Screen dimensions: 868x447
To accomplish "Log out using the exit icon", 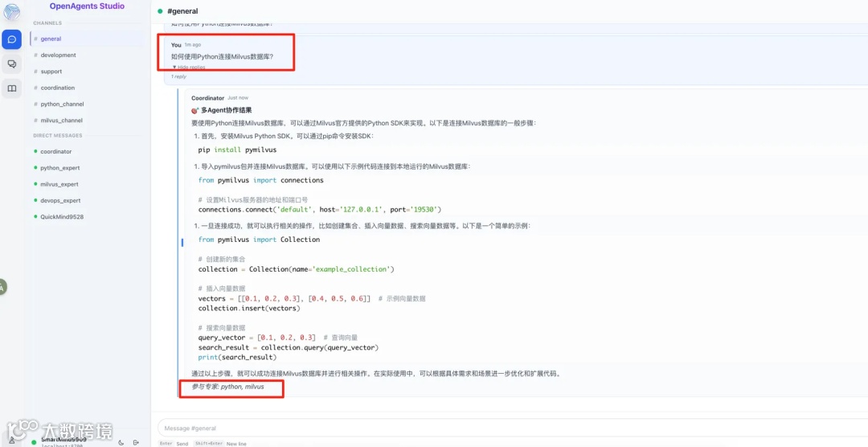I will (x=136, y=442).
